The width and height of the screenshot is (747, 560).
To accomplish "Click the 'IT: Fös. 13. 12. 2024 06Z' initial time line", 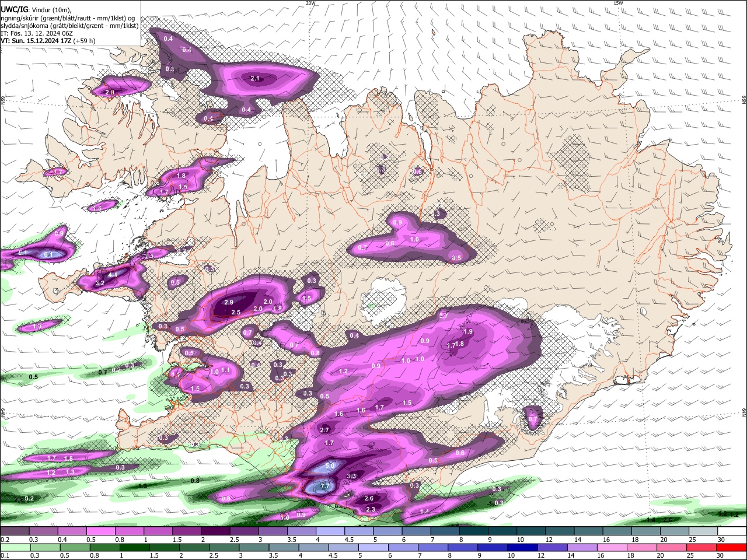I will pos(36,33).
